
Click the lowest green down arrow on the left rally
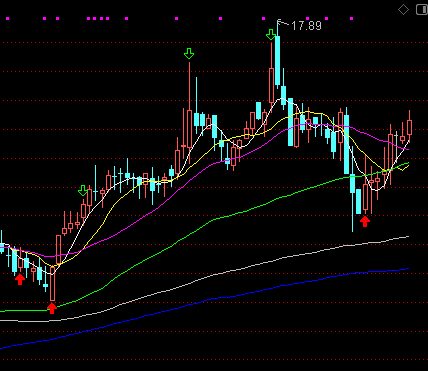pos(83,191)
